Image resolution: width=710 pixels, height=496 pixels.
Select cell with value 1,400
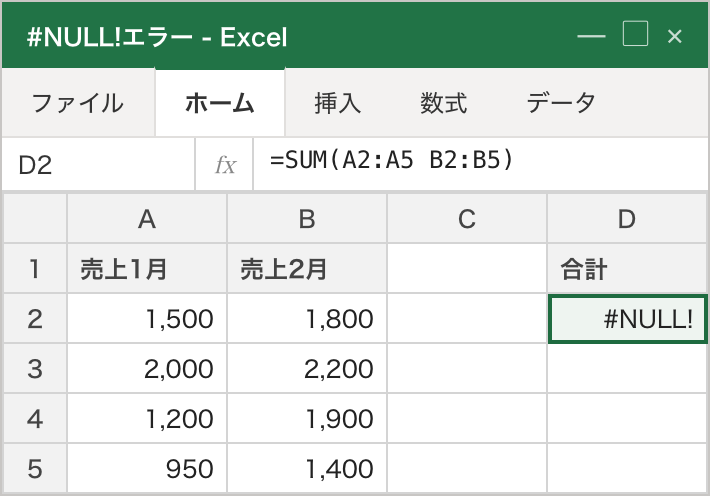[x=307, y=468]
